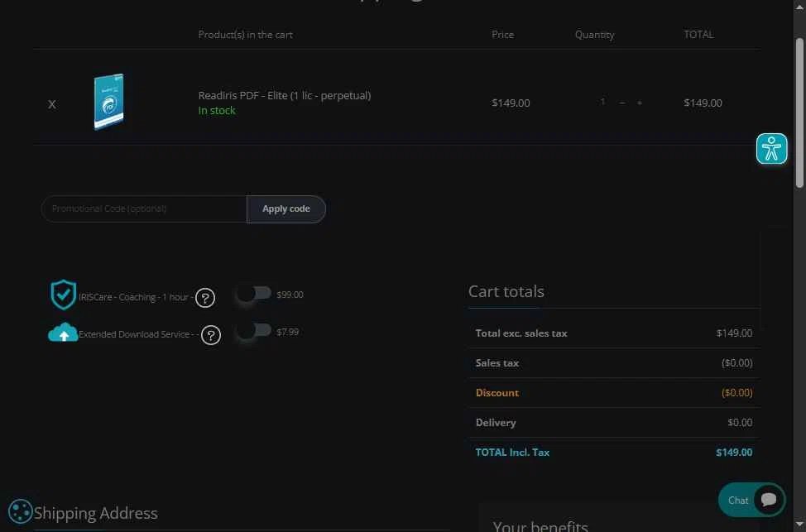
Task: Select the TOTAL Incl. Tax label
Action: click(x=512, y=453)
